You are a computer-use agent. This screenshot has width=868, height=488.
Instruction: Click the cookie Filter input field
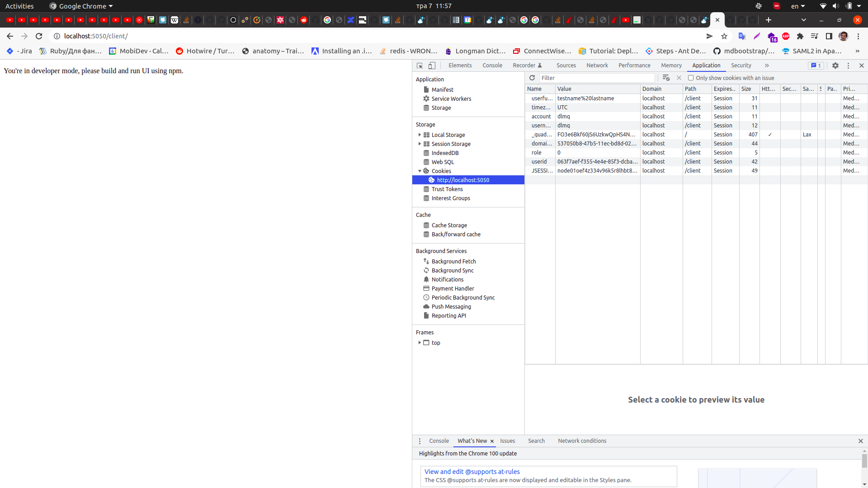point(597,78)
